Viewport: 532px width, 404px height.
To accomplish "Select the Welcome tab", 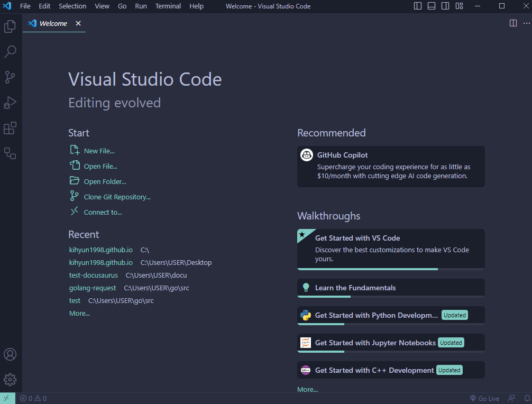I will (x=54, y=23).
